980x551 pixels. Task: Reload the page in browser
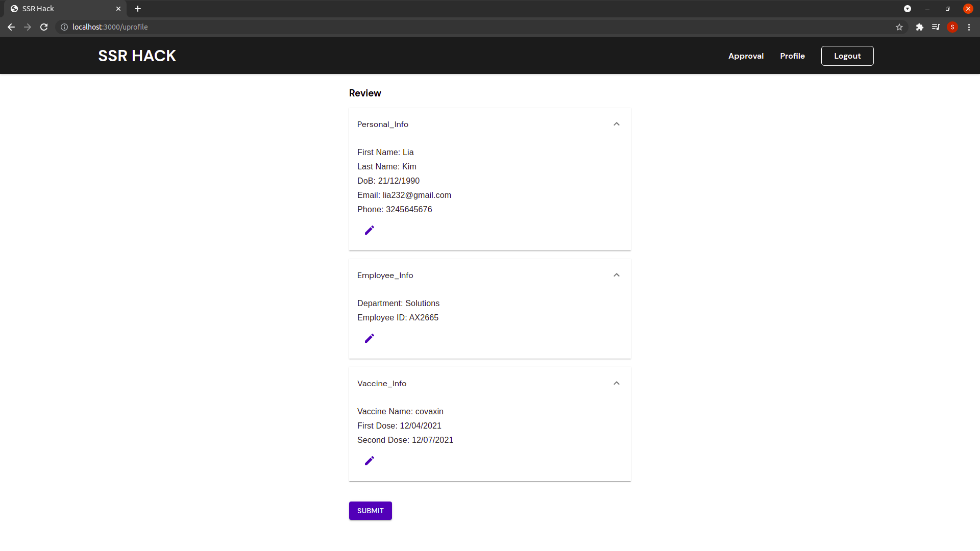coord(44,27)
